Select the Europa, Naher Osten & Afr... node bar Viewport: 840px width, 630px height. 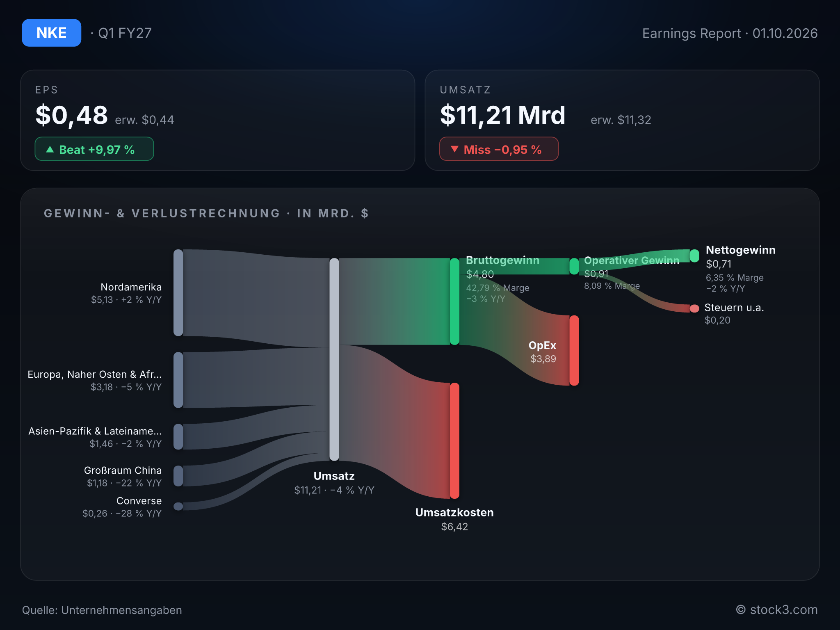coord(178,380)
